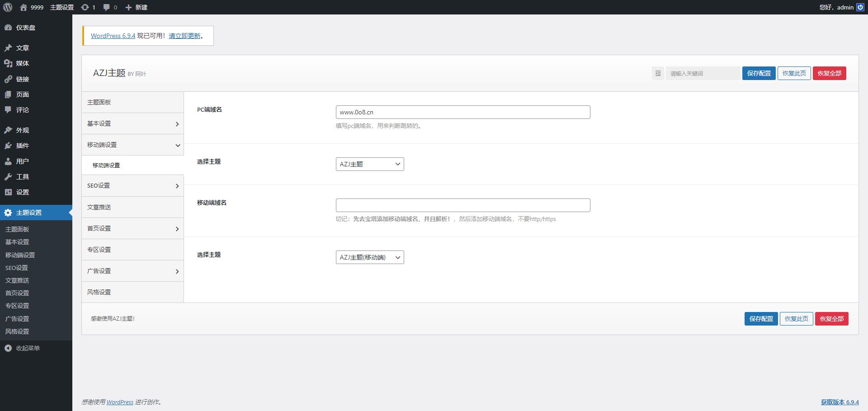Click the 请立即更新 link
868x411 pixels.
coord(184,36)
